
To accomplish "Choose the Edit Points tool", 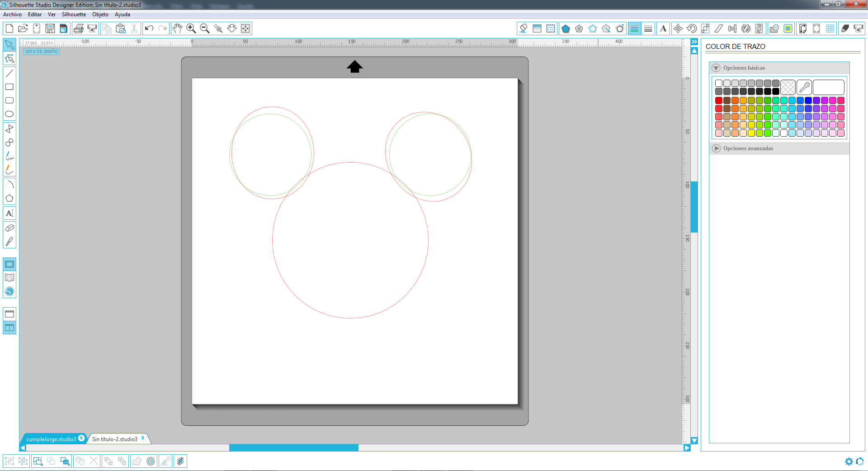I will coord(9,59).
